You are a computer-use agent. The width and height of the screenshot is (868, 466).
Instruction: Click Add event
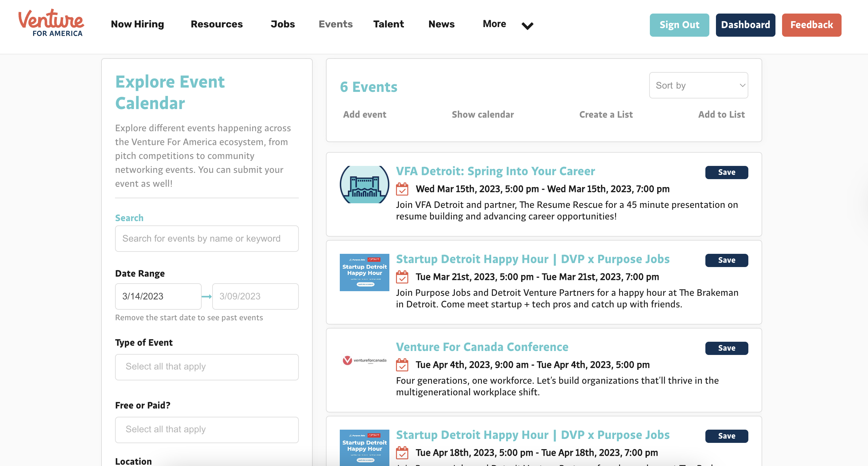click(365, 115)
